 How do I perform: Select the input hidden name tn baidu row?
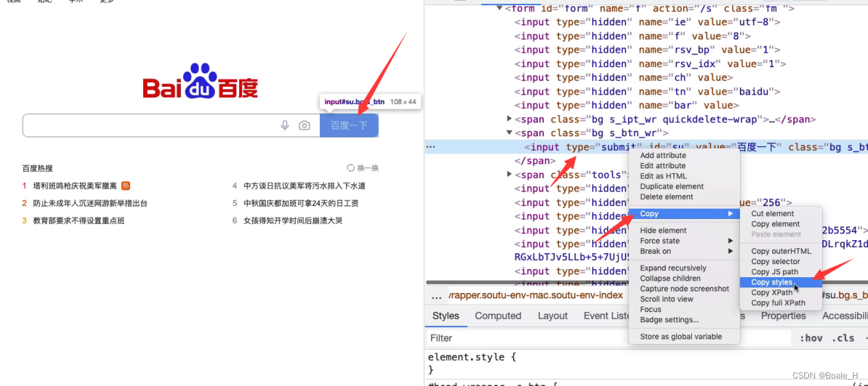(x=647, y=91)
